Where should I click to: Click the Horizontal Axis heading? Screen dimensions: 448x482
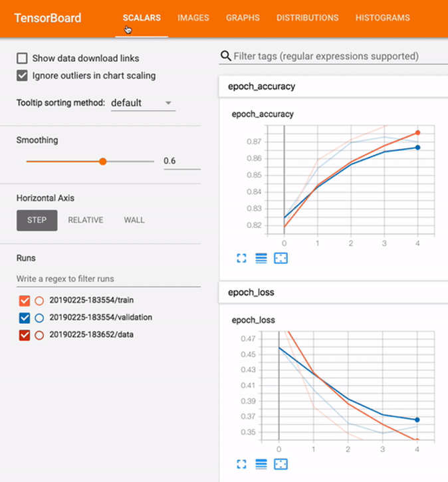pos(45,198)
